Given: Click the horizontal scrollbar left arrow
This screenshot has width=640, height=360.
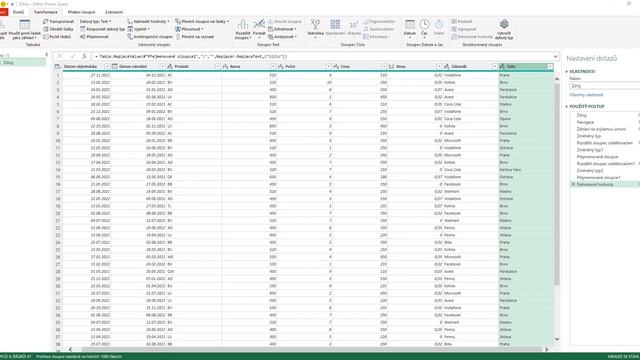Looking at the screenshot, I should coord(70,349).
